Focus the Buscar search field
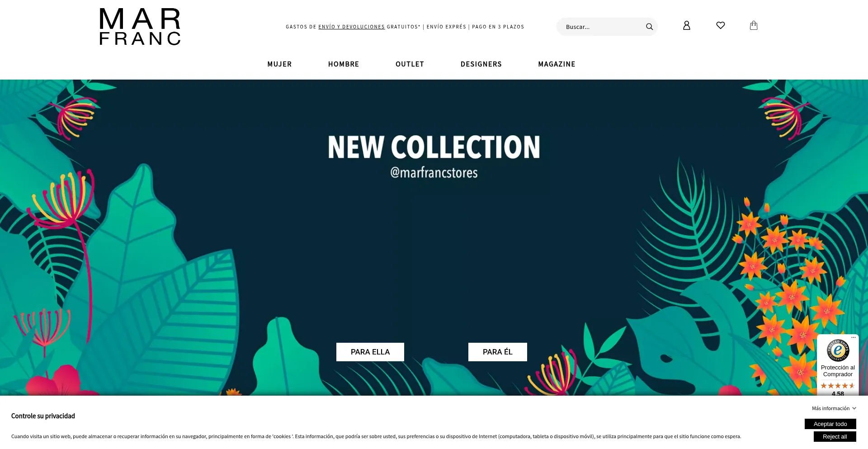868x449 pixels. [x=601, y=27]
